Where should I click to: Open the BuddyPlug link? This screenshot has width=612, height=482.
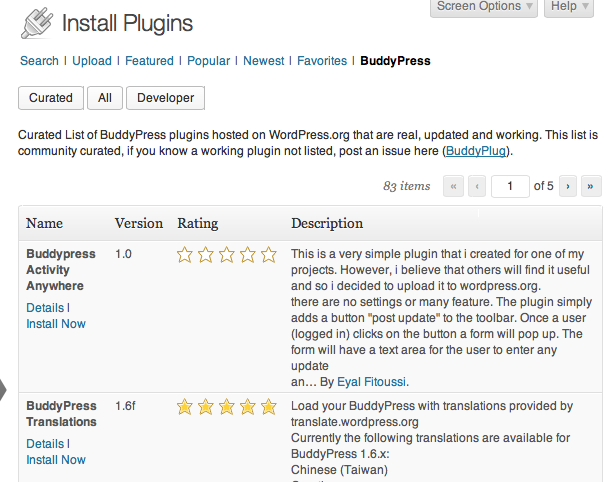[476, 151]
